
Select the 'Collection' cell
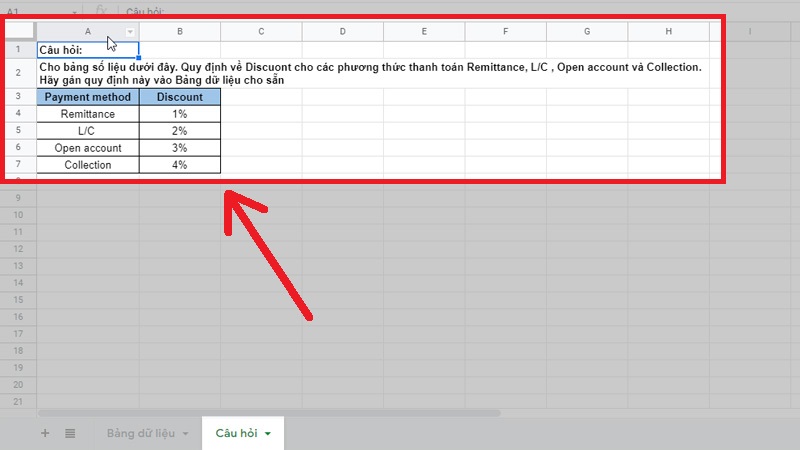pyautogui.click(x=88, y=165)
